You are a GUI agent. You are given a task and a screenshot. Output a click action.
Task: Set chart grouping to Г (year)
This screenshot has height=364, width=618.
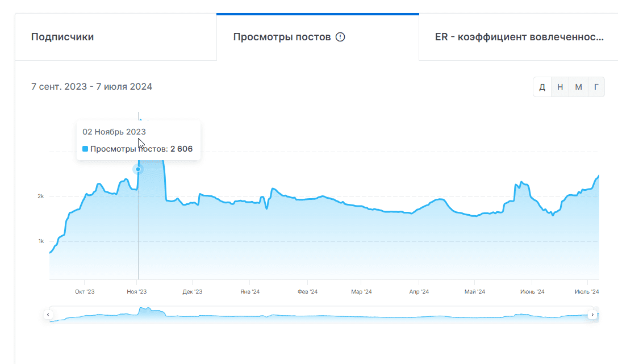[596, 87]
